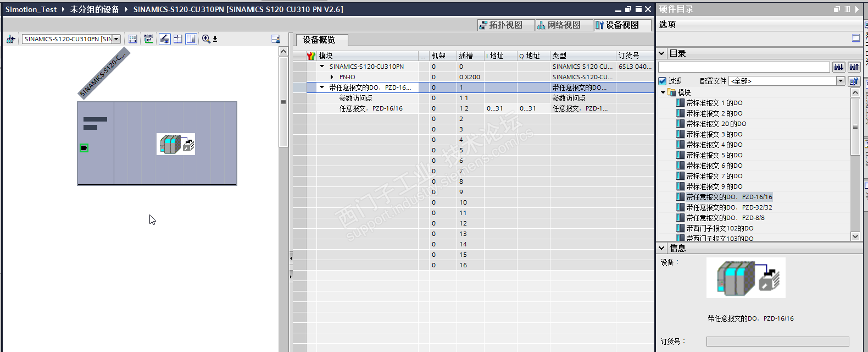The height and width of the screenshot is (352, 868).
Task: Click the hardware catalog auto-collapse icon
Action: pyautogui.click(x=847, y=9)
